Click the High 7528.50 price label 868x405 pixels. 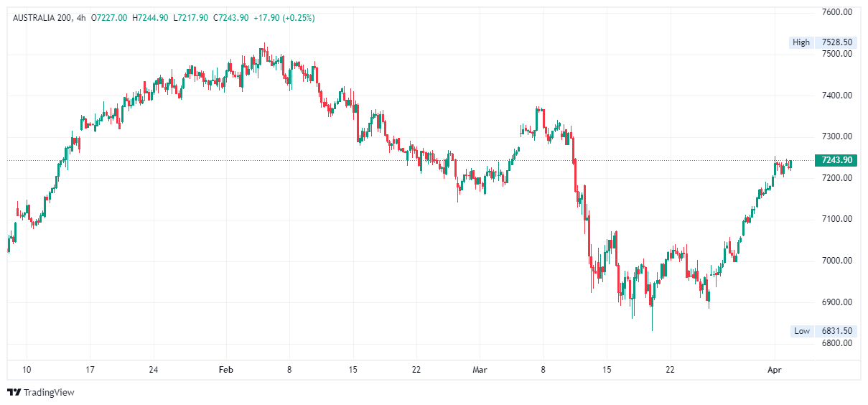(823, 42)
